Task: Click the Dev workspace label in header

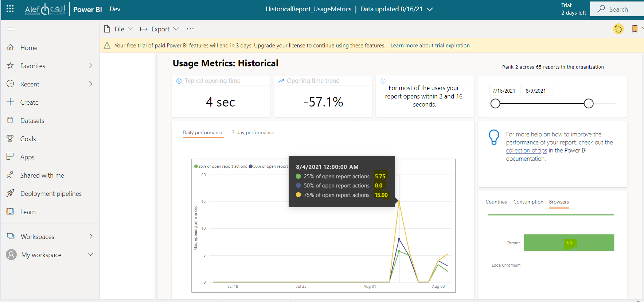Action: 115,9
